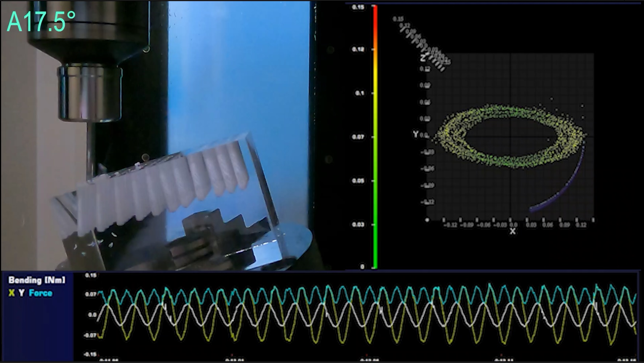Click the 0.07 tick on color scale
This screenshot has width=644, height=363.
(x=358, y=137)
